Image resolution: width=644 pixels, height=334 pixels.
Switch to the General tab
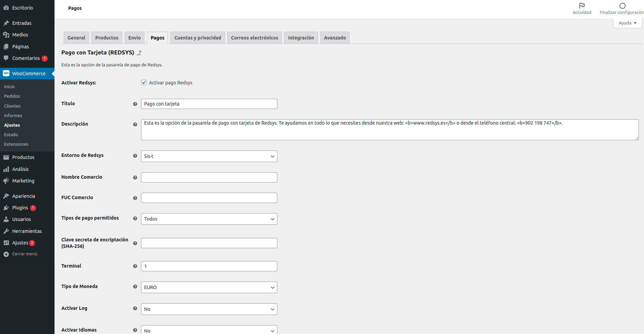[76, 38]
